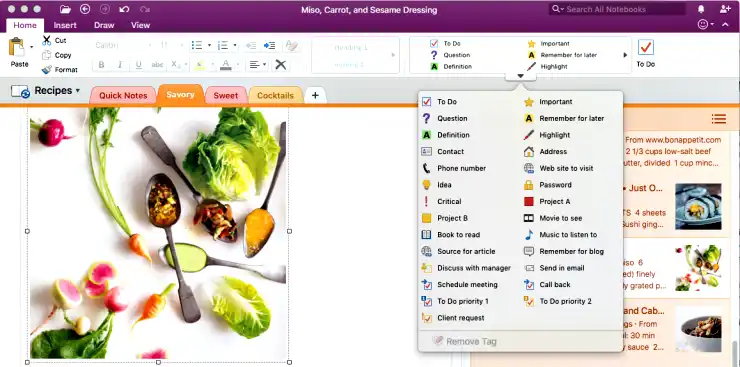The width and height of the screenshot is (740, 367).
Task: Expand tags gallery right arrow
Action: (x=625, y=55)
